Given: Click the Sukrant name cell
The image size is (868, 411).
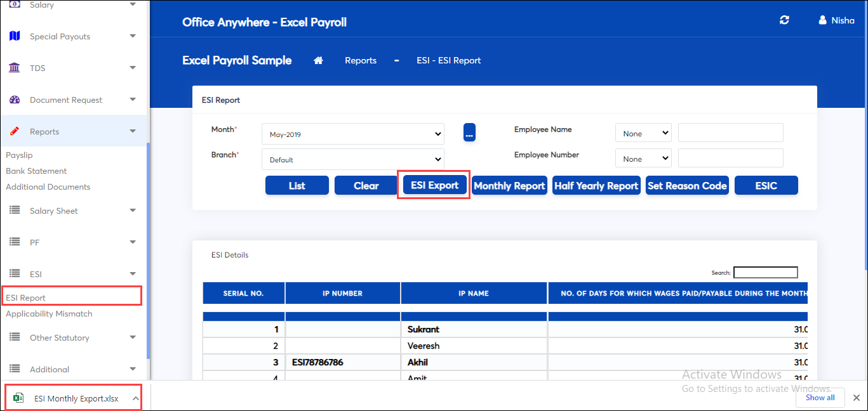Looking at the screenshot, I should coord(474,329).
